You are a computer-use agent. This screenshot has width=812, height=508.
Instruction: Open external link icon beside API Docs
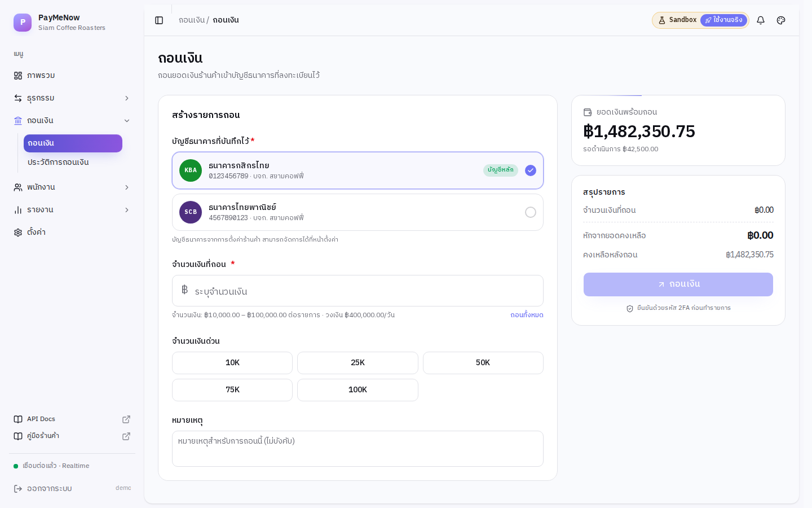coord(126,419)
